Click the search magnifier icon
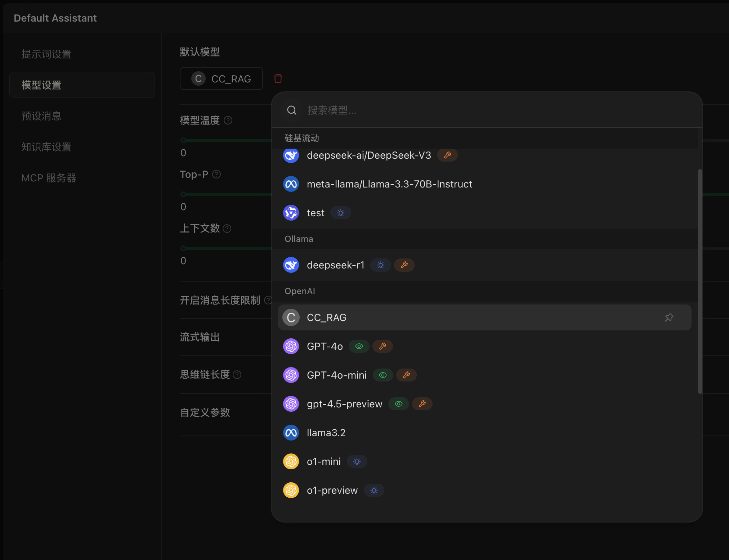The height and width of the screenshot is (560, 729). coord(292,110)
